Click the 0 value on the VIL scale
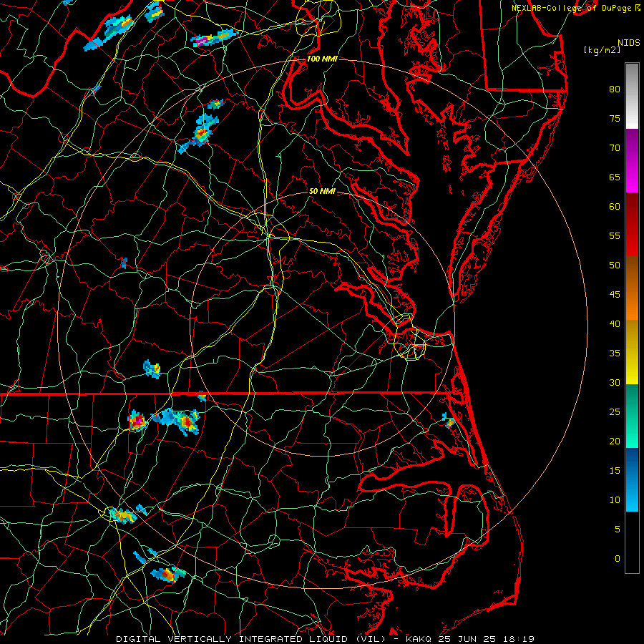The image size is (644, 644). point(618,559)
